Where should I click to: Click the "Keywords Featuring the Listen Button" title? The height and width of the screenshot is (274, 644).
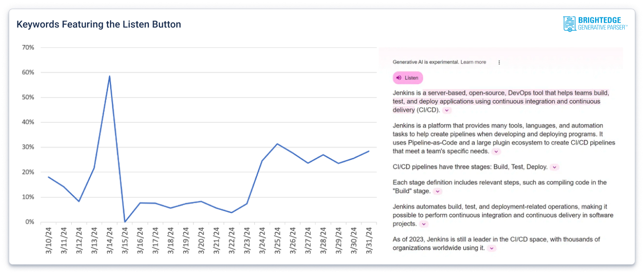tap(99, 24)
